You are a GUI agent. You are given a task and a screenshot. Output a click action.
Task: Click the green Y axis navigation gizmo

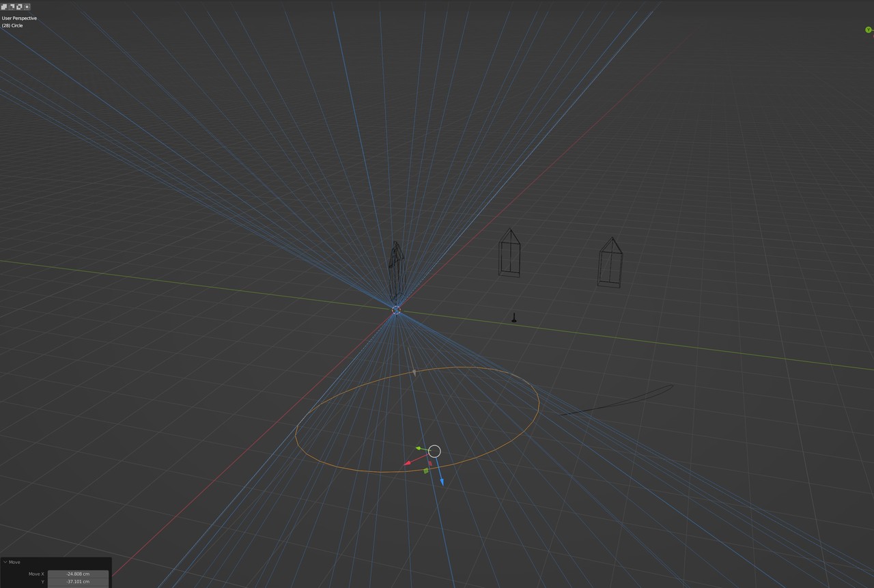869,30
